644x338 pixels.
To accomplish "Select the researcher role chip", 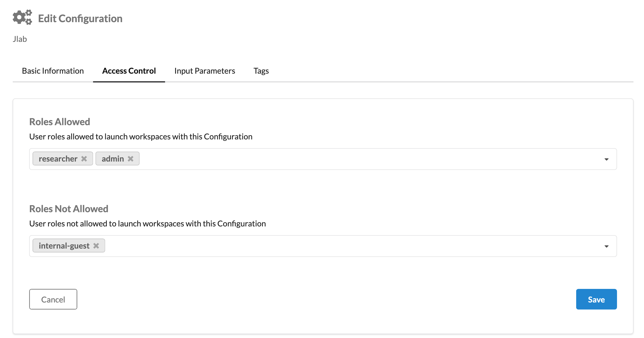I will coord(58,158).
